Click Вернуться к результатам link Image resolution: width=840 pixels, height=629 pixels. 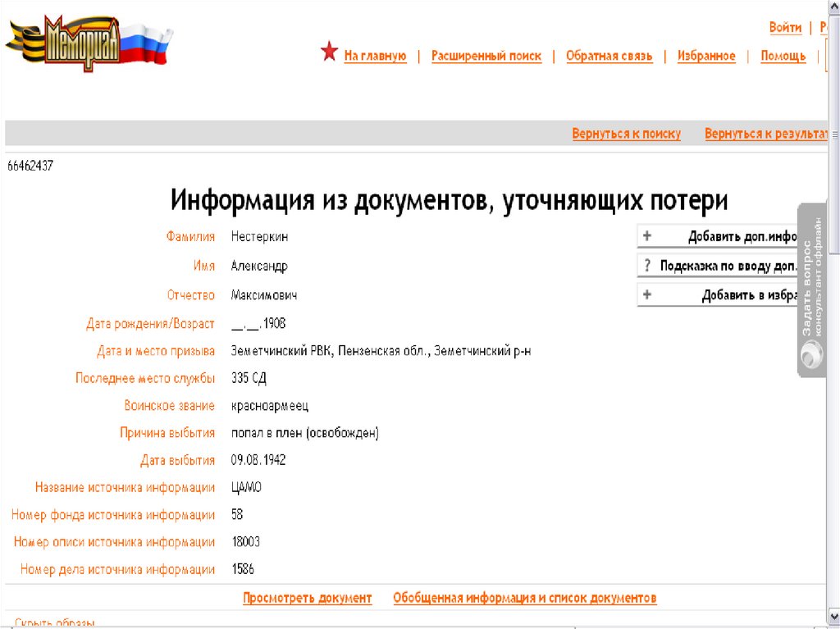(766, 134)
